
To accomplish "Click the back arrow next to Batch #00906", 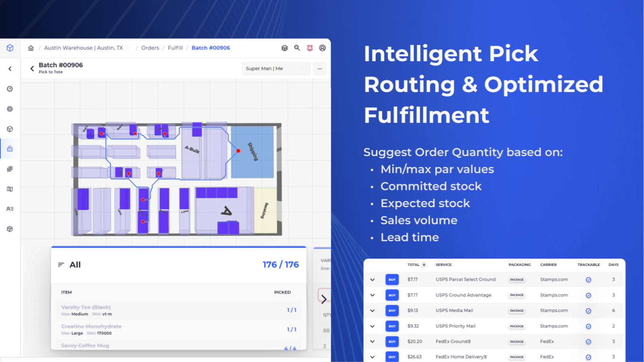I will click(x=32, y=68).
